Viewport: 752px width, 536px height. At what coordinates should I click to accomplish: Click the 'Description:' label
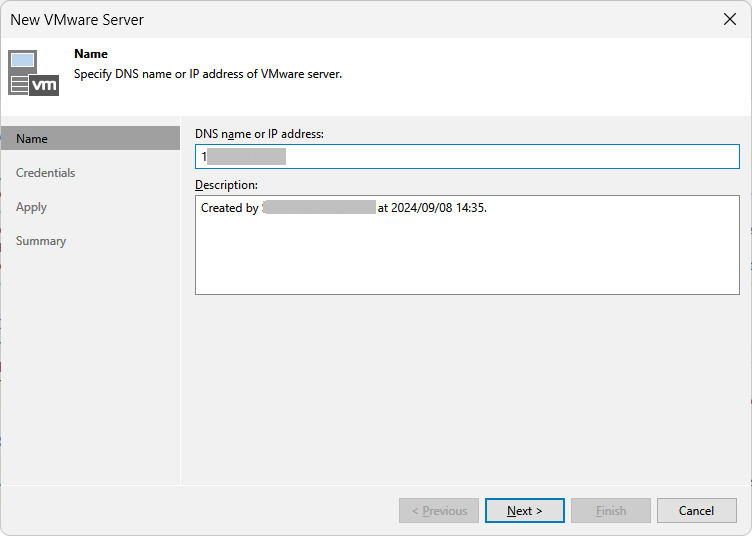point(226,185)
